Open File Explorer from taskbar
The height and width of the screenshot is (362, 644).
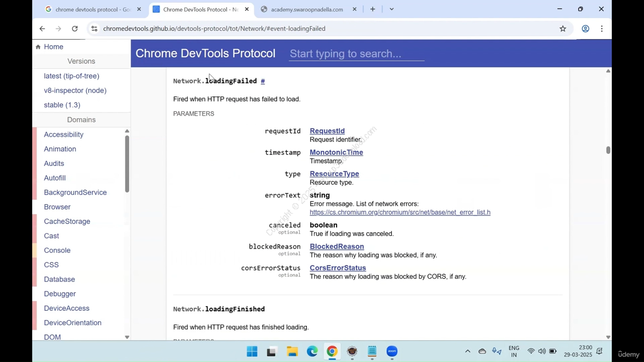(x=292, y=351)
